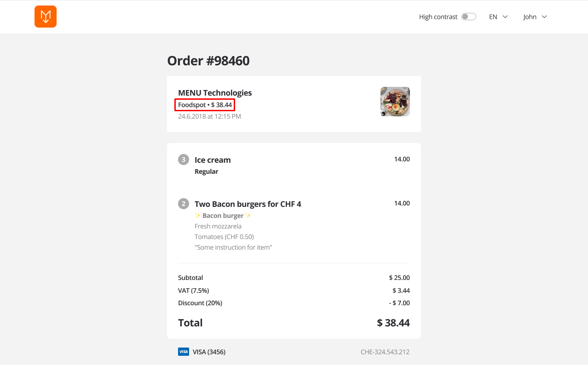Click the orange MENU logo icon
Image resolution: width=588 pixels, height=365 pixels.
pyautogui.click(x=46, y=17)
